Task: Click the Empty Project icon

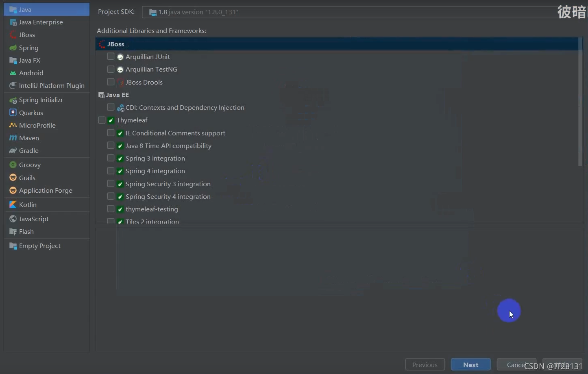Action: tap(13, 246)
